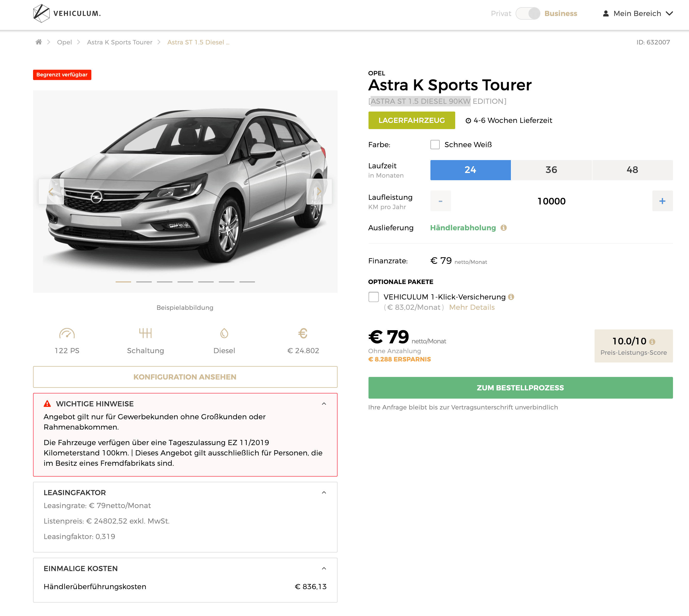Image resolution: width=689 pixels, height=616 pixels.
Task: Click the Leasingfaktor: 0,319 text
Action: click(79, 536)
